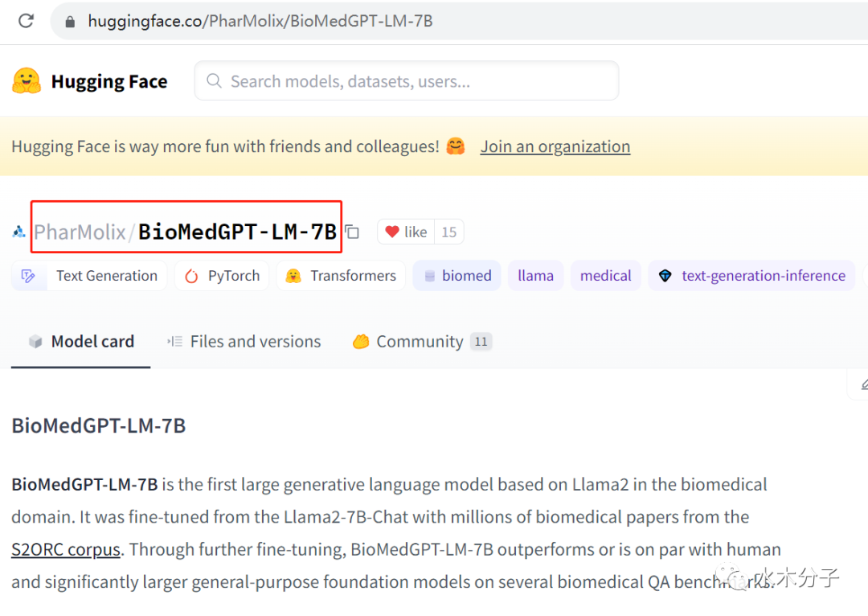
Task: Click the like count 15
Action: [449, 232]
